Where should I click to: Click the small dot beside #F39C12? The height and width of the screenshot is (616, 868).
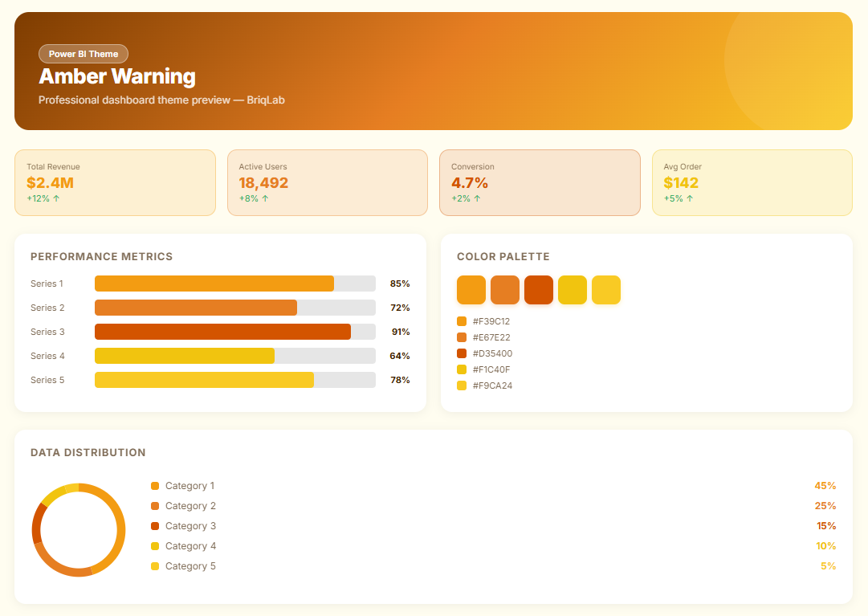click(x=462, y=321)
